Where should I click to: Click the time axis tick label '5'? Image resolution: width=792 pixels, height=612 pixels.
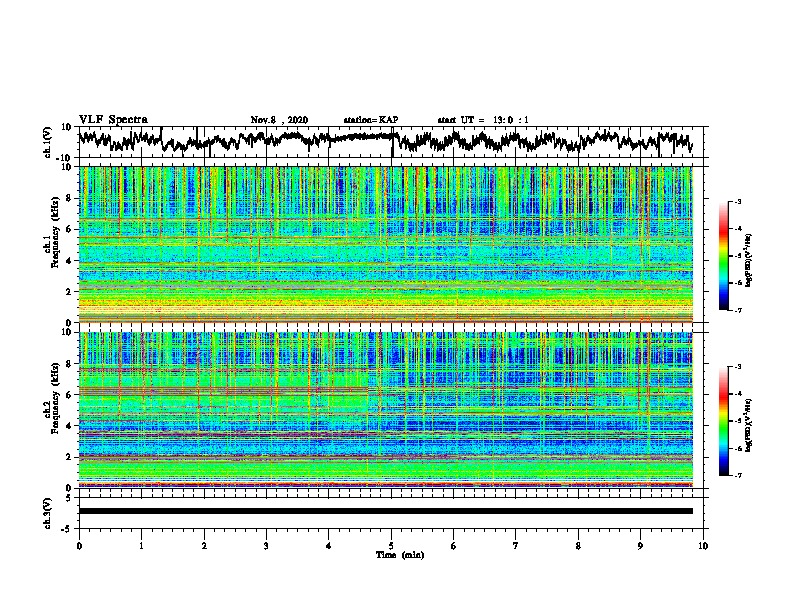tap(391, 546)
